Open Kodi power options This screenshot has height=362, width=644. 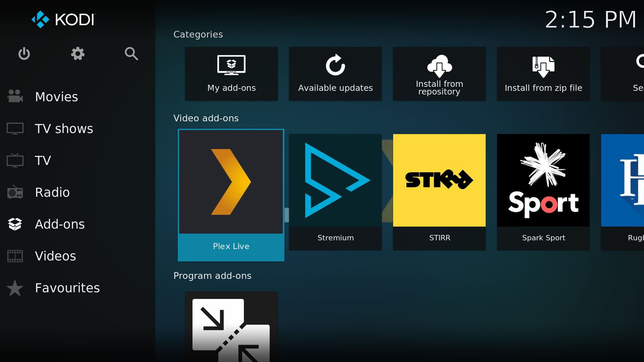(24, 54)
